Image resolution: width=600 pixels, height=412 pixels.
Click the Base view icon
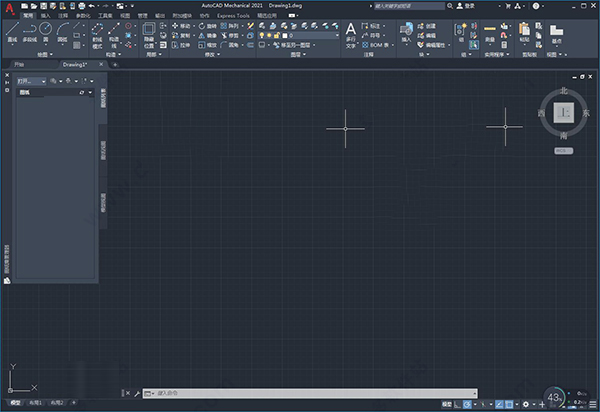tap(556, 32)
